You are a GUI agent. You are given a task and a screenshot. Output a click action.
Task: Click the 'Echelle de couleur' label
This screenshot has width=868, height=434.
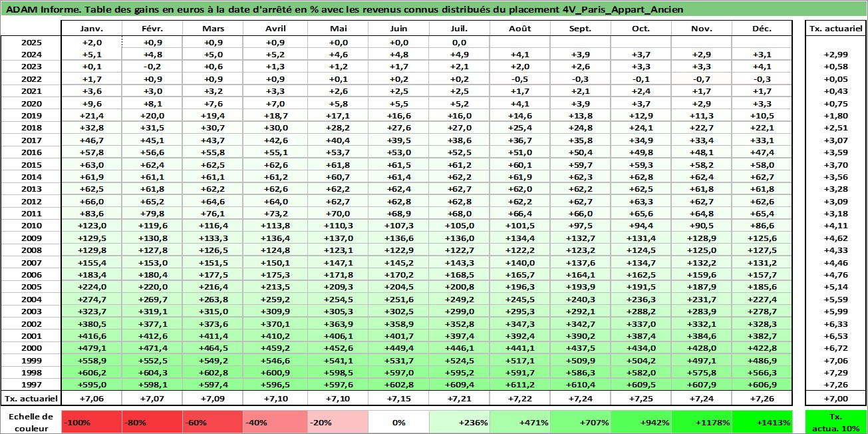click(x=31, y=422)
